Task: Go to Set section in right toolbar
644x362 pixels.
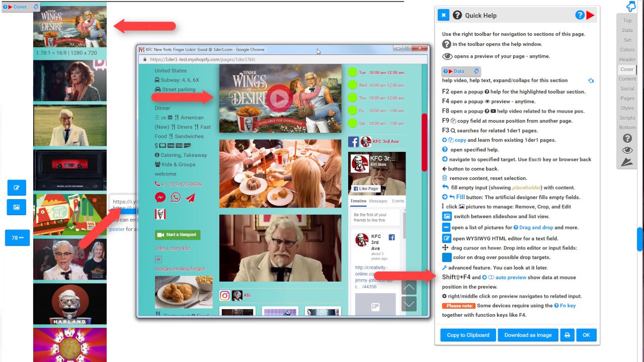Action: (627, 40)
